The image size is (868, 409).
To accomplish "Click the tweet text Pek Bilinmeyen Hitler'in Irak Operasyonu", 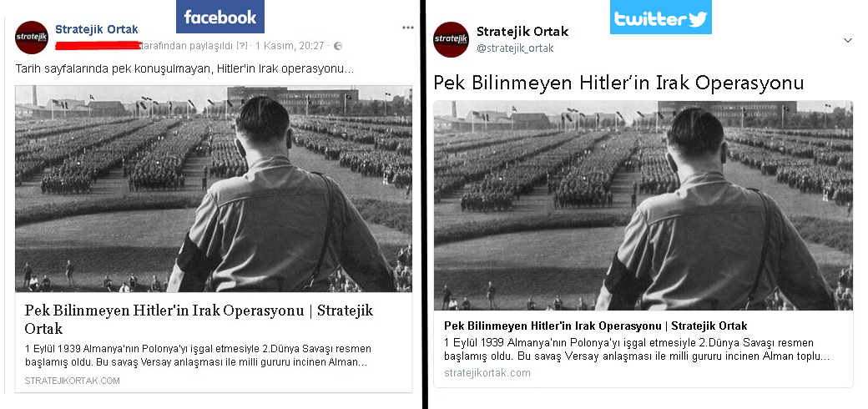I will pos(618,83).
